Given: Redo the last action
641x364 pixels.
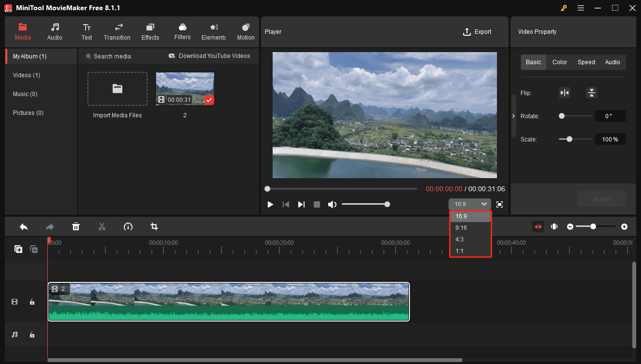Looking at the screenshot, I should (x=50, y=226).
